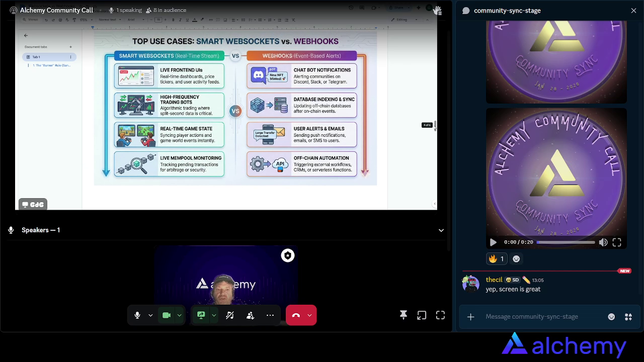Image resolution: width=644 pixels, height=362 pixels.
Task: Click thecil's username in chat
Action: click(494, 280)
